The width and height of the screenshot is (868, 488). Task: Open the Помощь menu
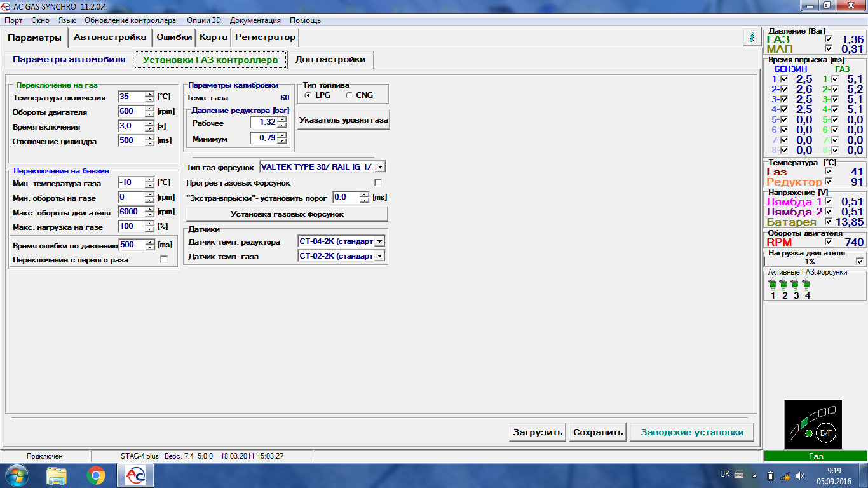coord(305,20)
